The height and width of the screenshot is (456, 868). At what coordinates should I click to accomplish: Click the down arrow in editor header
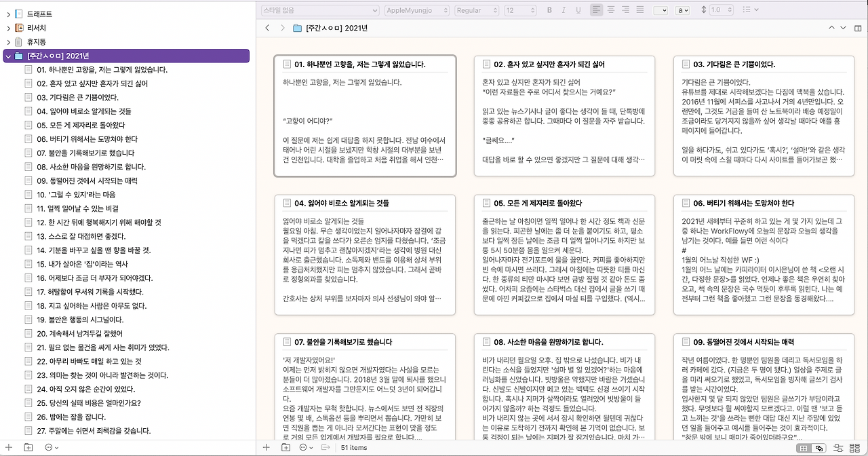pos(843,28)
